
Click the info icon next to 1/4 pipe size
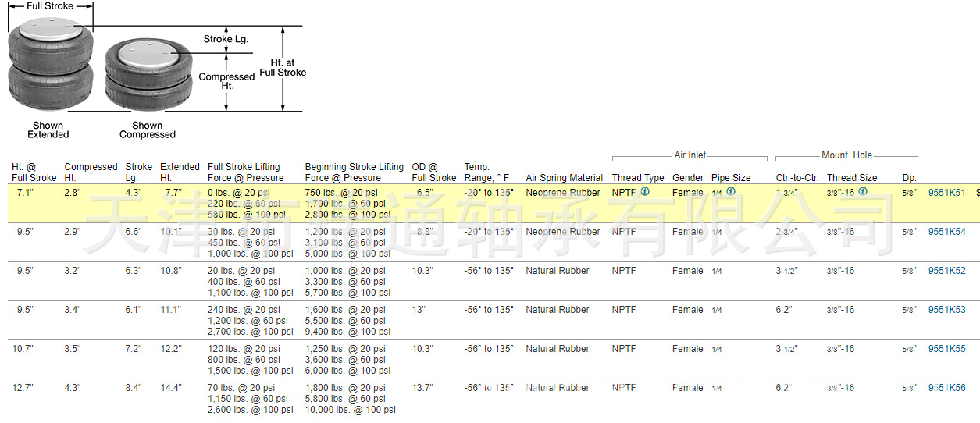click(731, 191)
